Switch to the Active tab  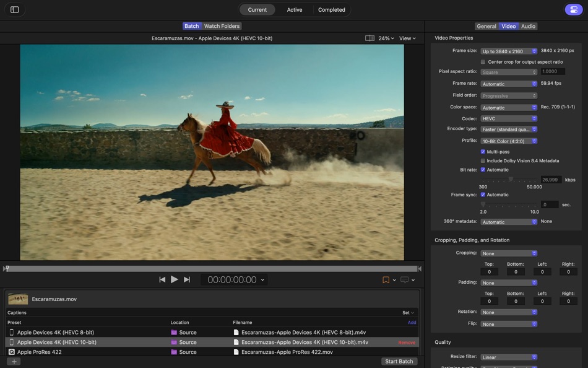tap(295, 10)
